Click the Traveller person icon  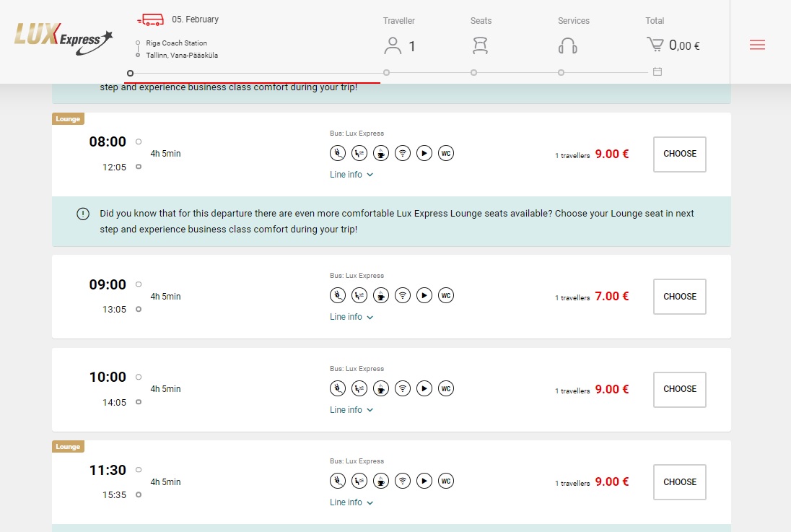[393, 46]
